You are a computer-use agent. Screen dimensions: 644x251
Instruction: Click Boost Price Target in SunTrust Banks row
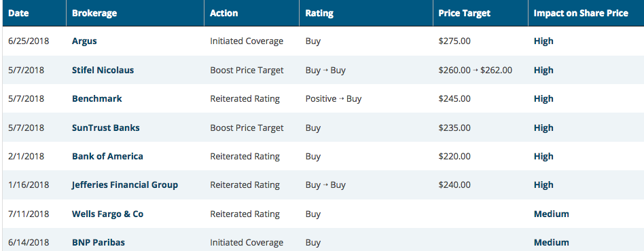(247, 128)
